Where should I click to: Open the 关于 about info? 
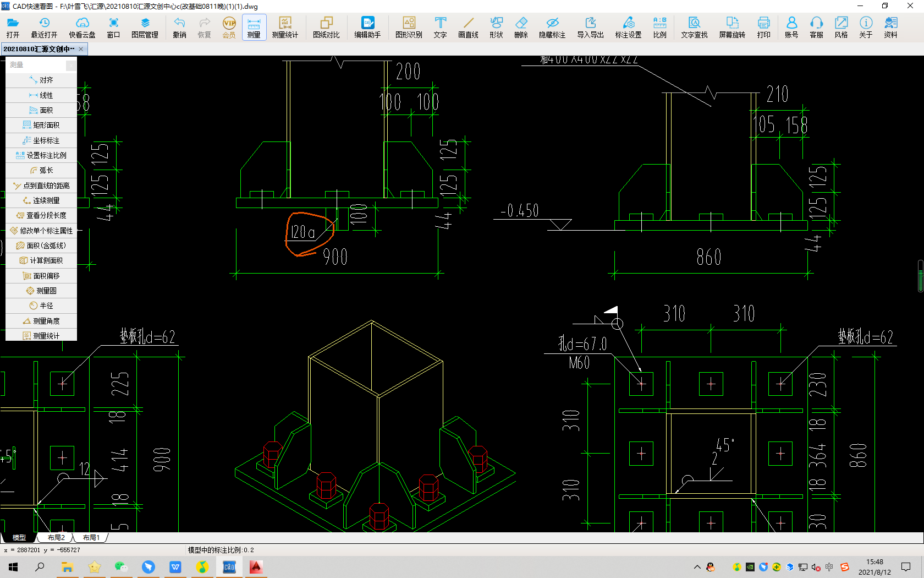click(x=866, y=27)
